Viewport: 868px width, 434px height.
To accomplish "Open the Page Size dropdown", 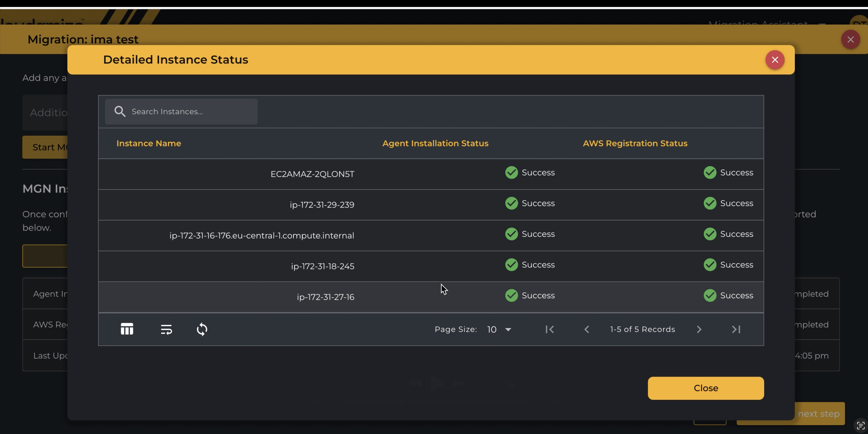I will (499, 330).
